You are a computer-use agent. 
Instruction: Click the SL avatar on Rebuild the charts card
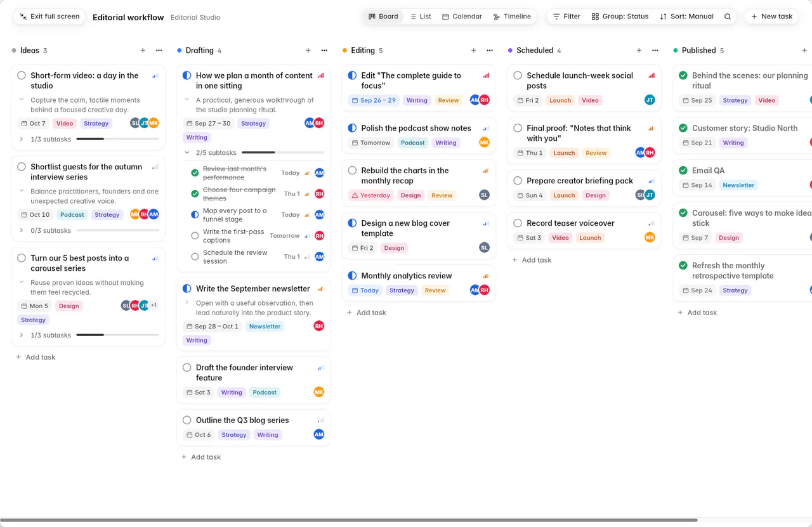485,195
